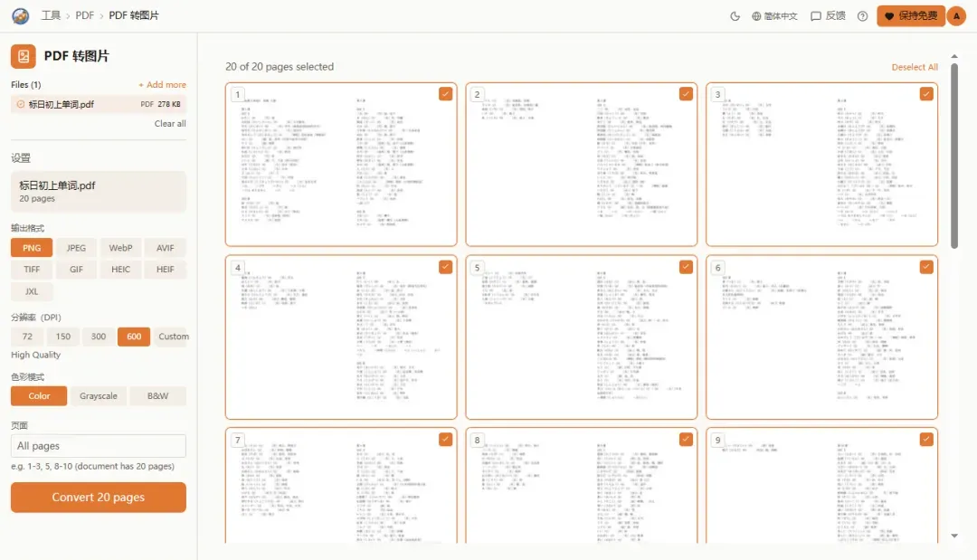Open the language globe selector 简体中文
The width and height of the screenshot is (977, 560).
tap(774, 16)
